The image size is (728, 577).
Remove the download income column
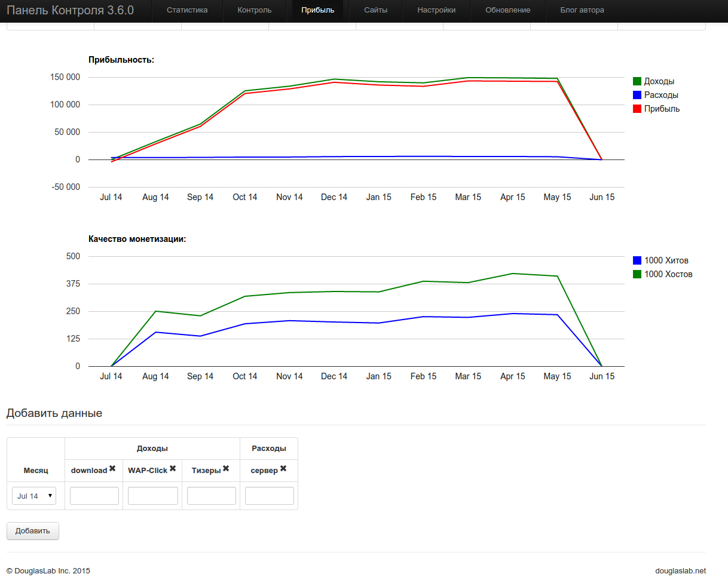click(112, 469)
